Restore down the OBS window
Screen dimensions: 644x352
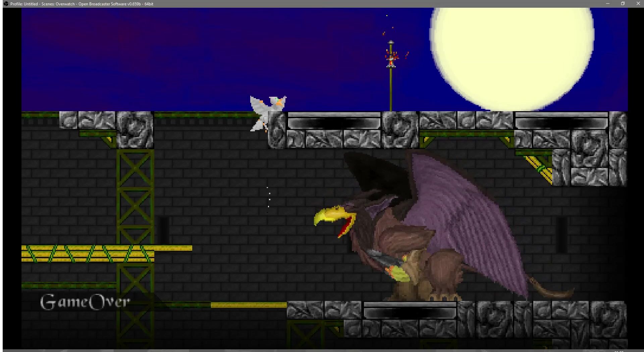pyautogui.click(x=623, y=4)
